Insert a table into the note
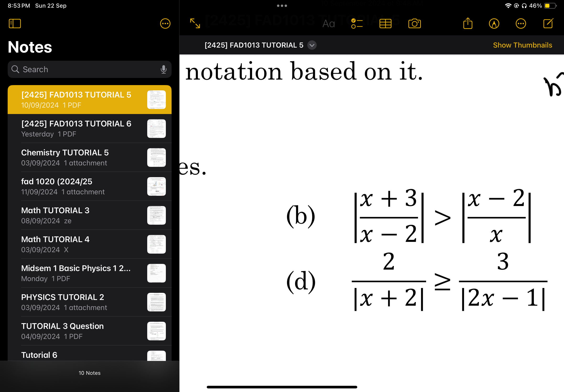Screen dimensions: 564x392 385,24
